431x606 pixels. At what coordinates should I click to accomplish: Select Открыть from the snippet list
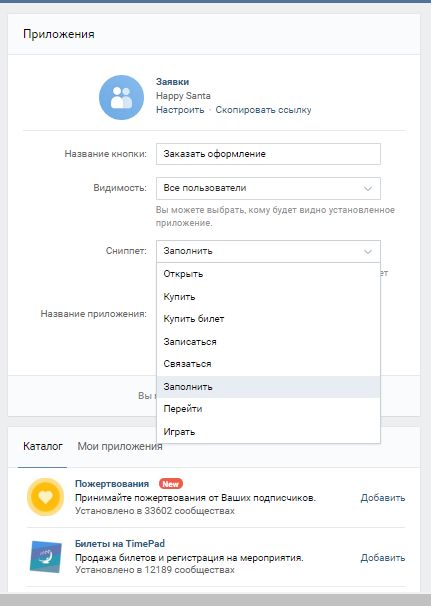[x=268, y=274]
